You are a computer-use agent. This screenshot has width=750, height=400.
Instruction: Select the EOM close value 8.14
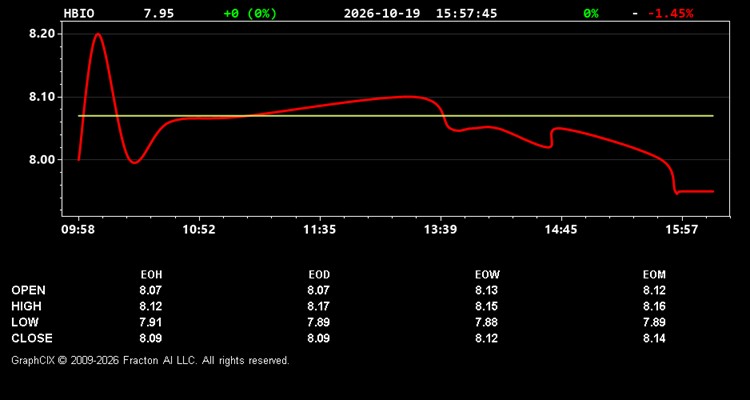pos(654,338)
